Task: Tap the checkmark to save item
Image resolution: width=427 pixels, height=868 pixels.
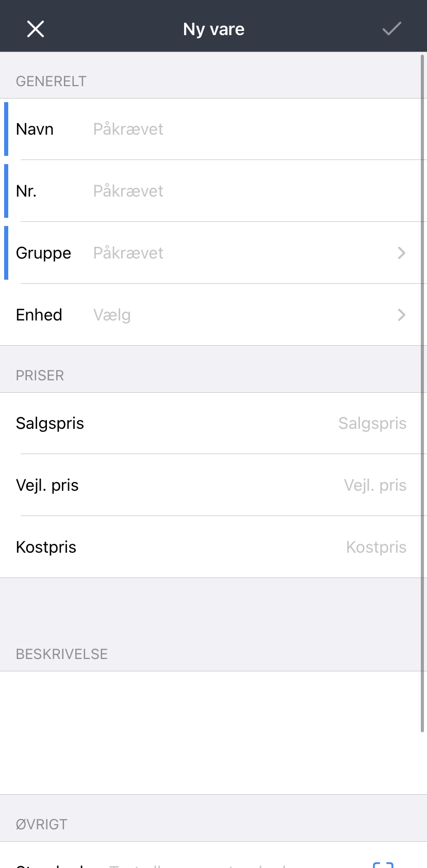Action: (391, 29)
